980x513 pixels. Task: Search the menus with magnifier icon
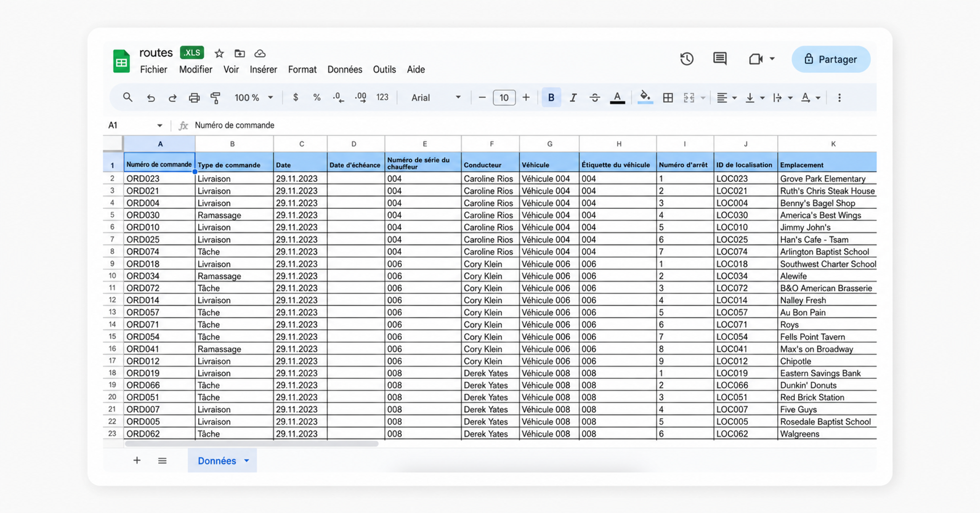[127, 97]
